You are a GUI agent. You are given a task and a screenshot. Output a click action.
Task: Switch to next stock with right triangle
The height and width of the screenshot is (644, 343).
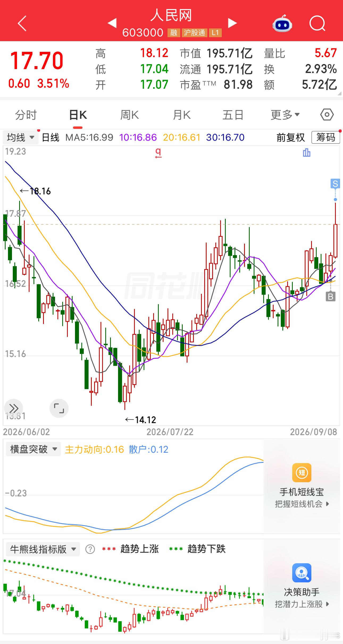click(x=232, y=23)
